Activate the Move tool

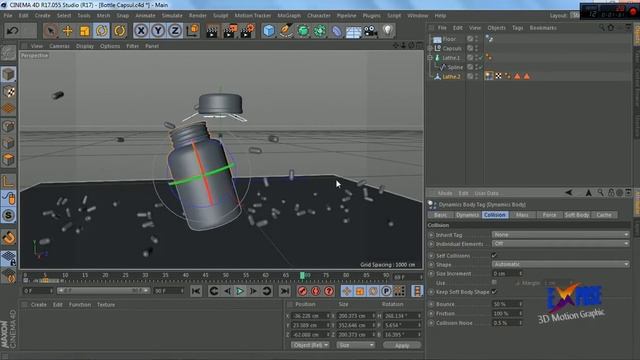(x=67, y=31)
